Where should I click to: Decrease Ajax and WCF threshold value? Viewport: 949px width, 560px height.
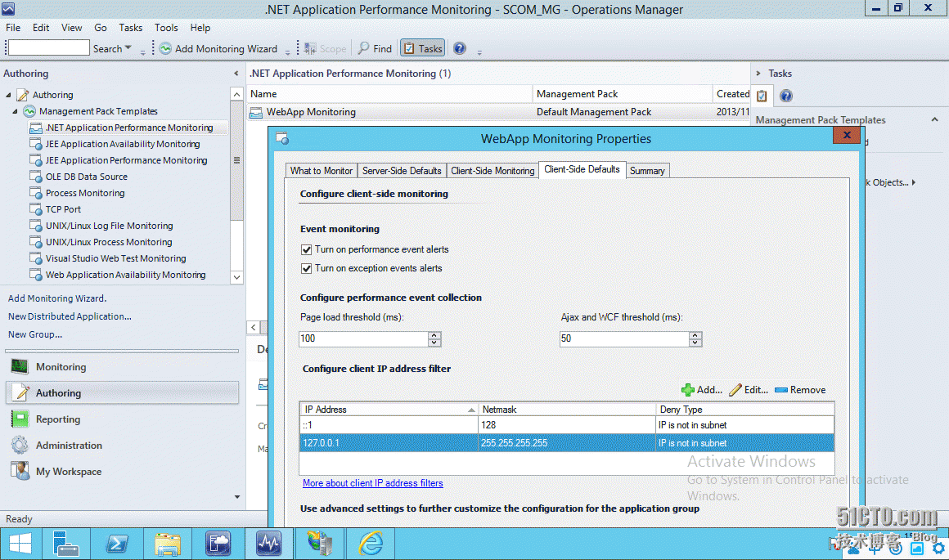pos(695,343)
